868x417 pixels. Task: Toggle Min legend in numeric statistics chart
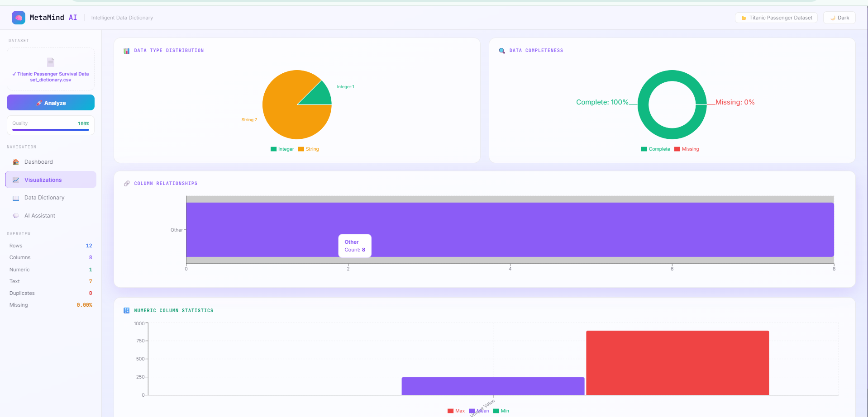tap(501, 411)
